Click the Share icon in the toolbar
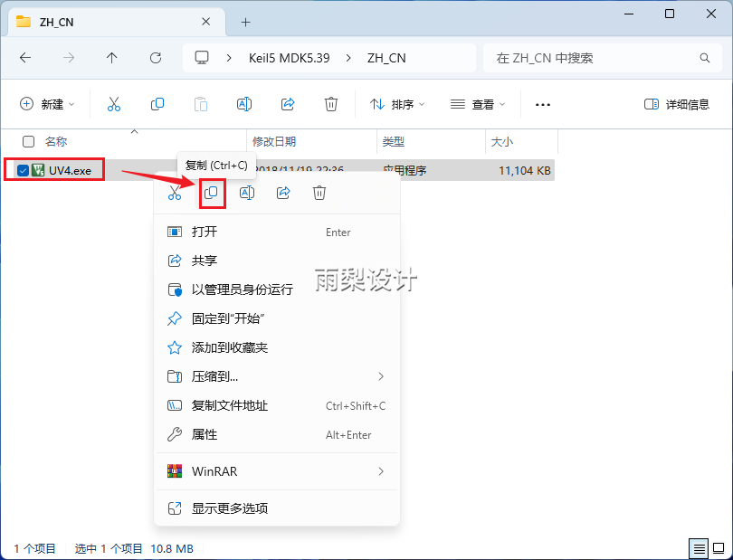733x560 pixels. pos(288,104)
